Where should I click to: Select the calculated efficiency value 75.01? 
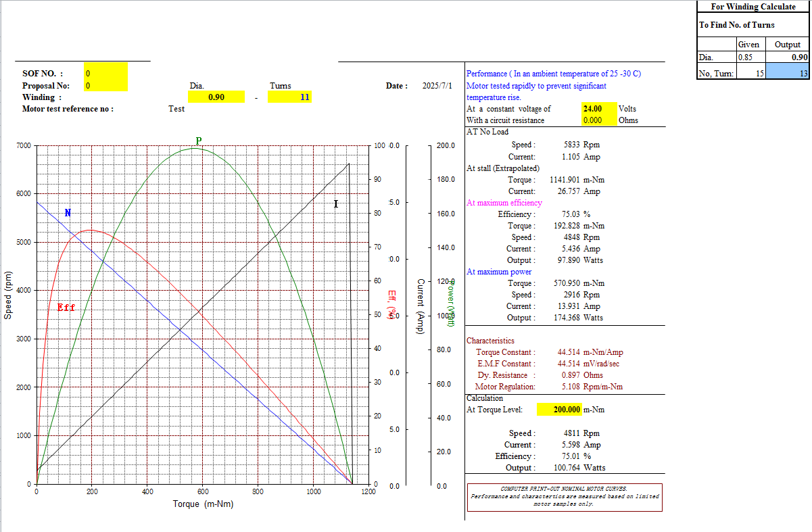coord(571,456)
